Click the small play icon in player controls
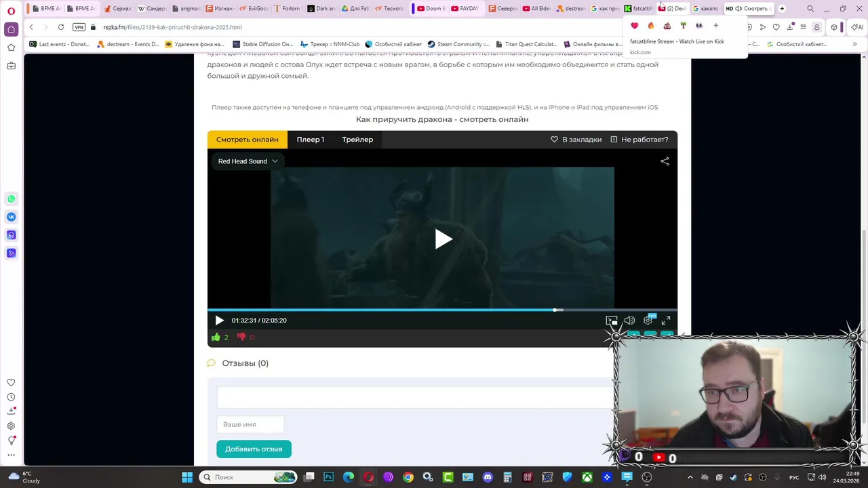The height and width of the screenshot is (488, 868). 219,321
